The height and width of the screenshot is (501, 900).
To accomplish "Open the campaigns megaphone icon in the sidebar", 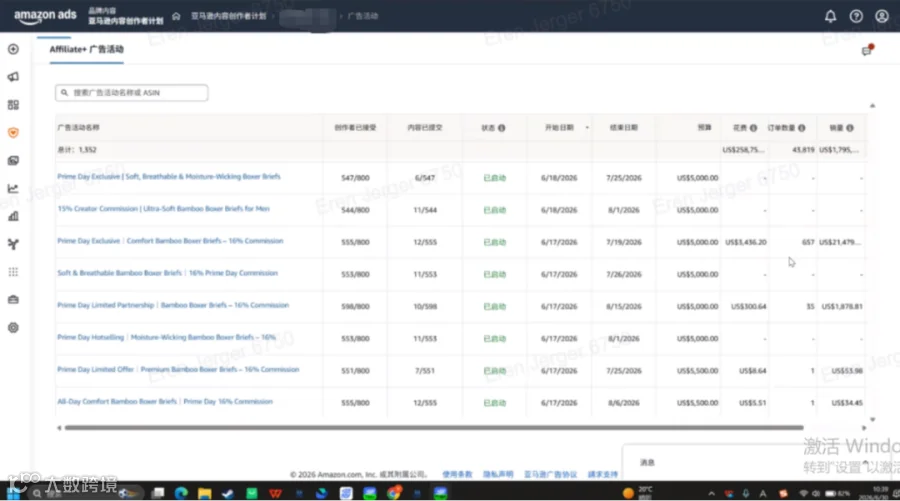I will [13, 77].
